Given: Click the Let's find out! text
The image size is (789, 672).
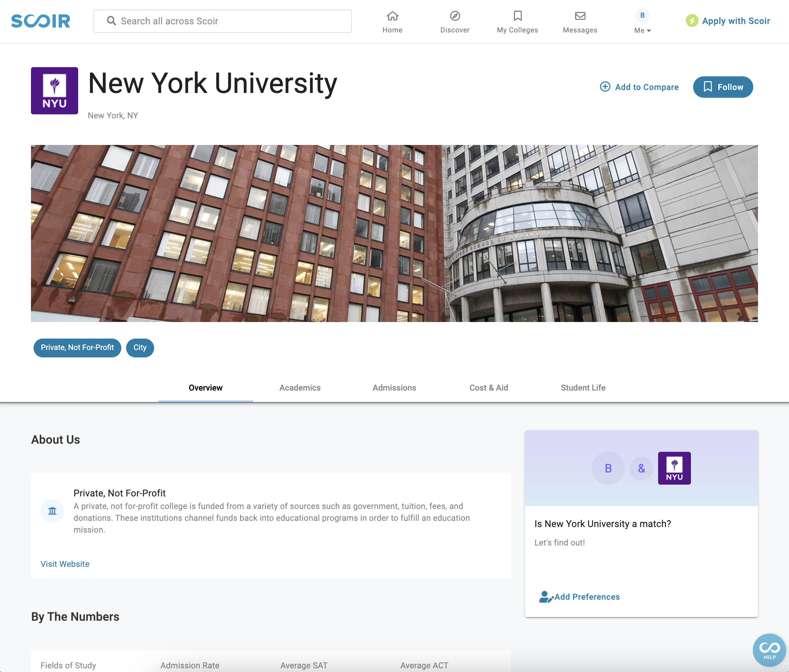Looking at the screenshot, I should (x=559, y=543).
